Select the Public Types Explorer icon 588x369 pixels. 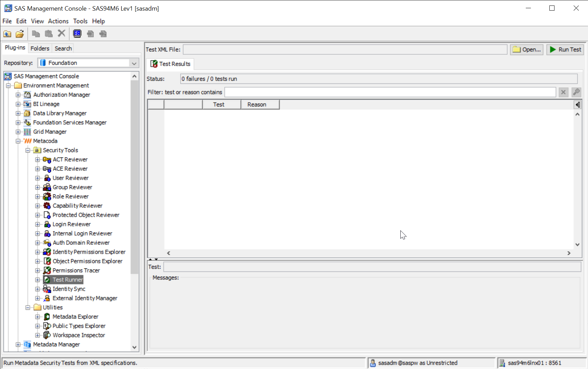click(47, 326)
